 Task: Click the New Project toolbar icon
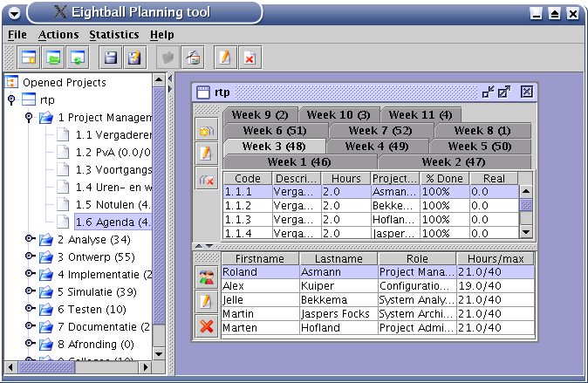tap(30, 58)
